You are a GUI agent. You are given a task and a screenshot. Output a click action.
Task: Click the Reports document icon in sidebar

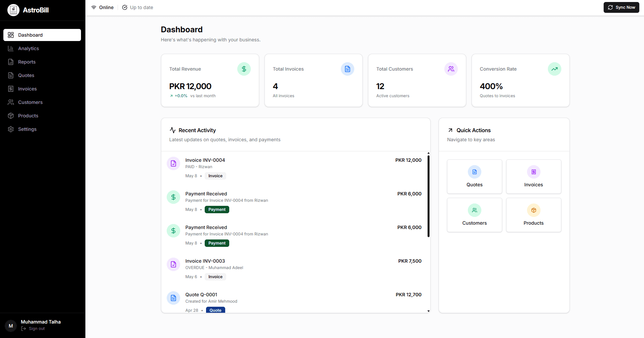point(11,62)
